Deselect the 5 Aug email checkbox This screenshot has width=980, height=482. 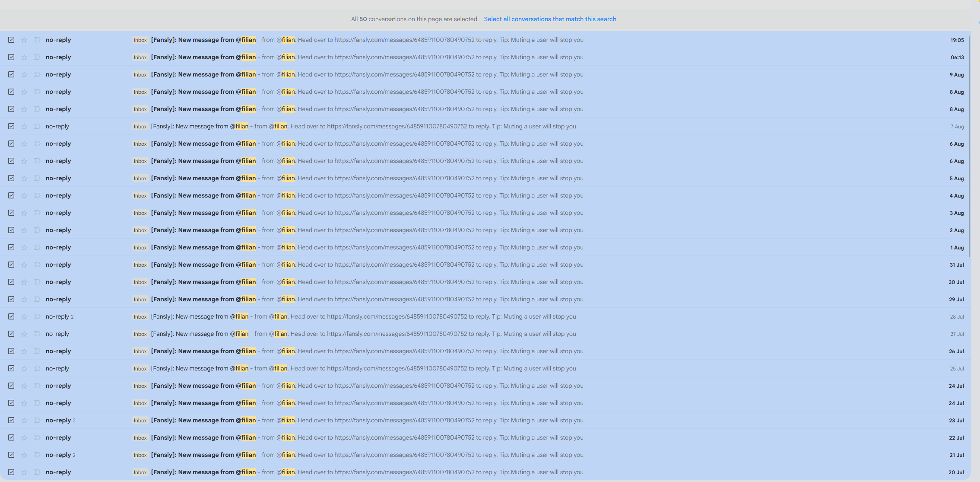(x=11, y=178)
